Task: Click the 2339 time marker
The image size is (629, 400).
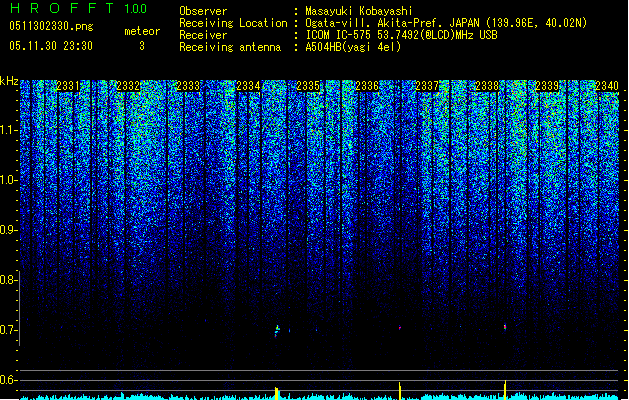Action: pos(547,86)
